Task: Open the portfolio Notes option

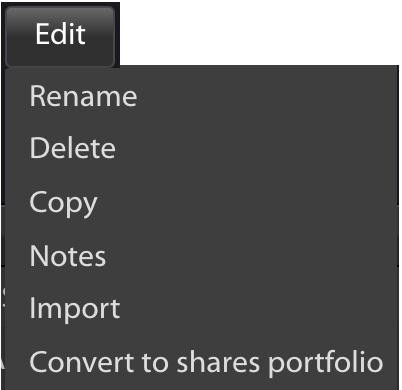Action: pyautogui.click(x=202, y=256)
